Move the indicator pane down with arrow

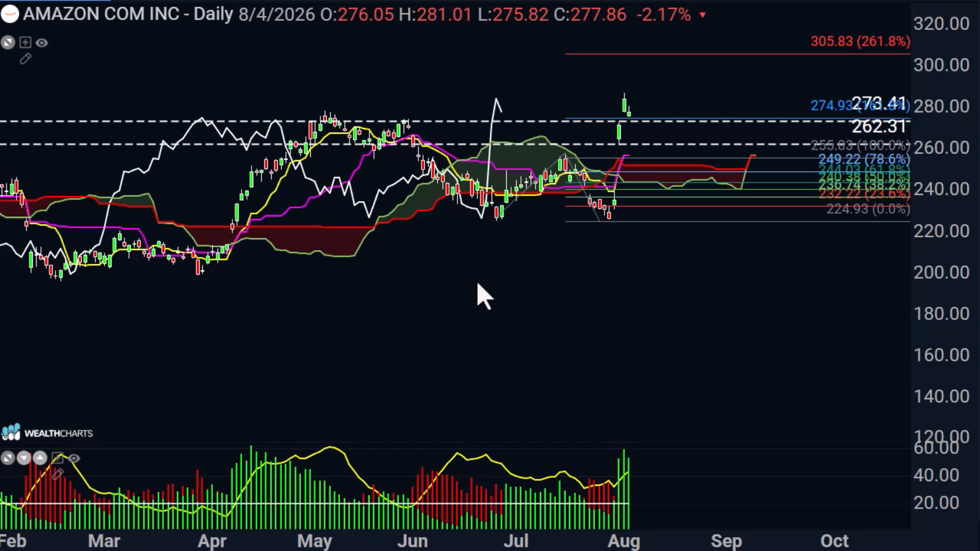24,458
